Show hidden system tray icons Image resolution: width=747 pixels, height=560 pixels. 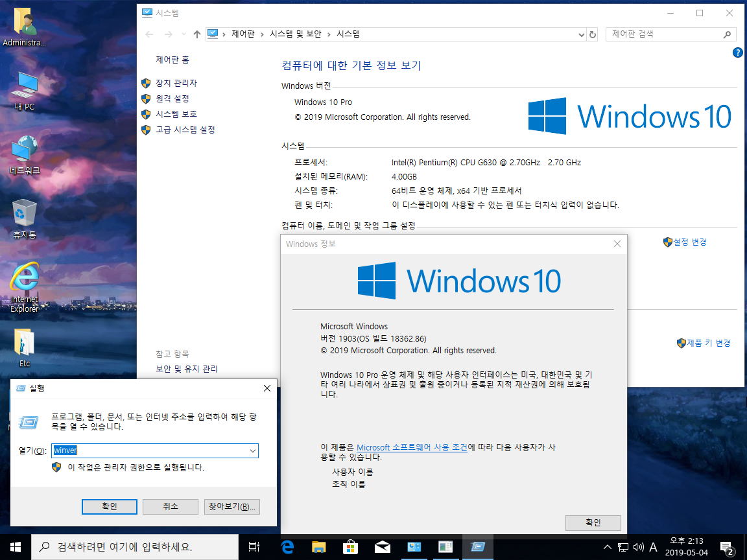click(608, 547)
